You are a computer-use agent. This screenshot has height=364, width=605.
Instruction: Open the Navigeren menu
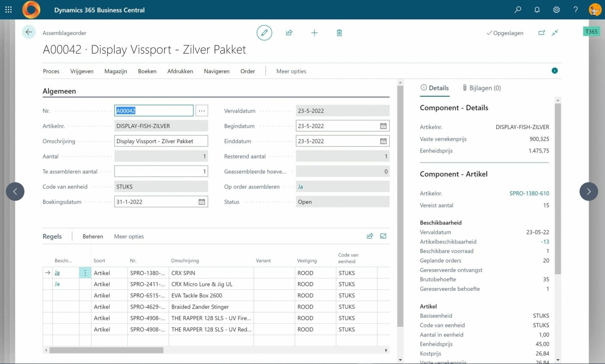[217, 71]
